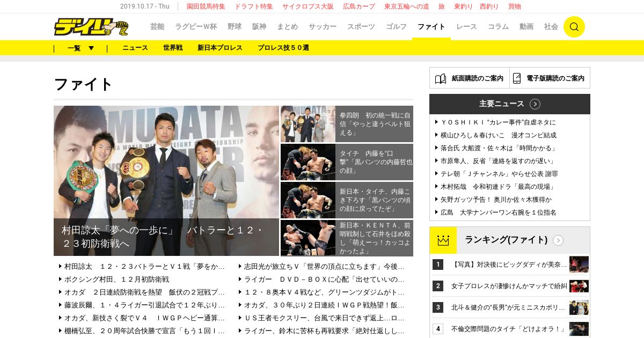
Task: Open 新日本・タイチ、内藤こき下ろす thumbnail
Action: coord(308,200)
